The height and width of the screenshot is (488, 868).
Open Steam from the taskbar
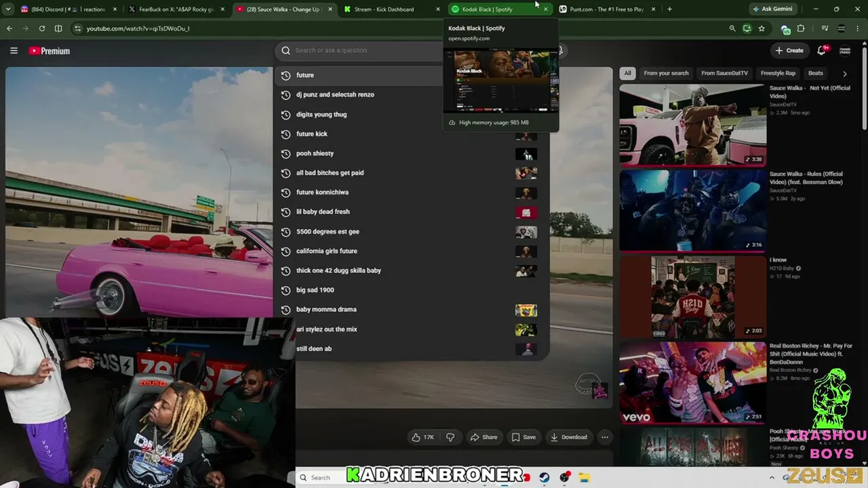(x=545, y=477)
